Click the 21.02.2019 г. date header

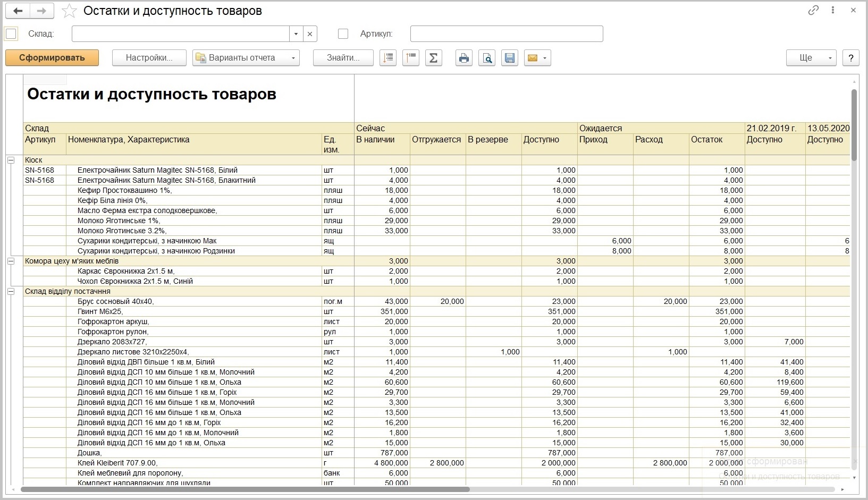[775, 128]
